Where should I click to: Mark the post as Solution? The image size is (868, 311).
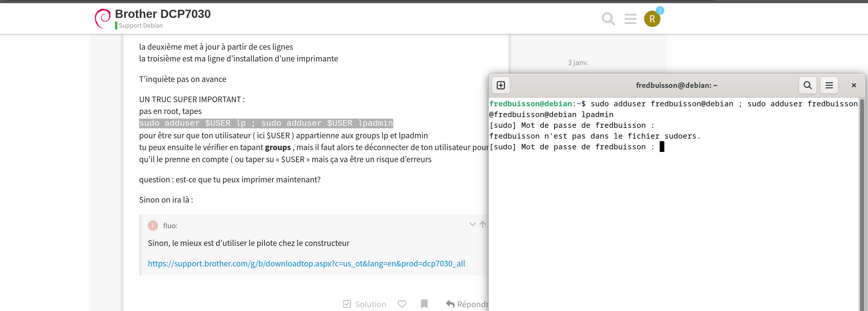(x=365, y=304)
